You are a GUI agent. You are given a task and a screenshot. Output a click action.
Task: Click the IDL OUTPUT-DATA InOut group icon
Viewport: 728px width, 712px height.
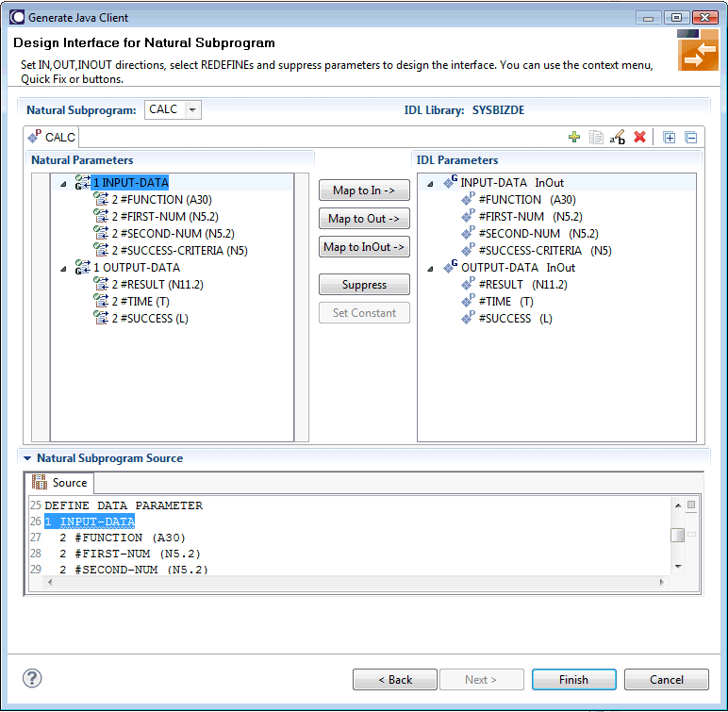[x=450, y=267]
